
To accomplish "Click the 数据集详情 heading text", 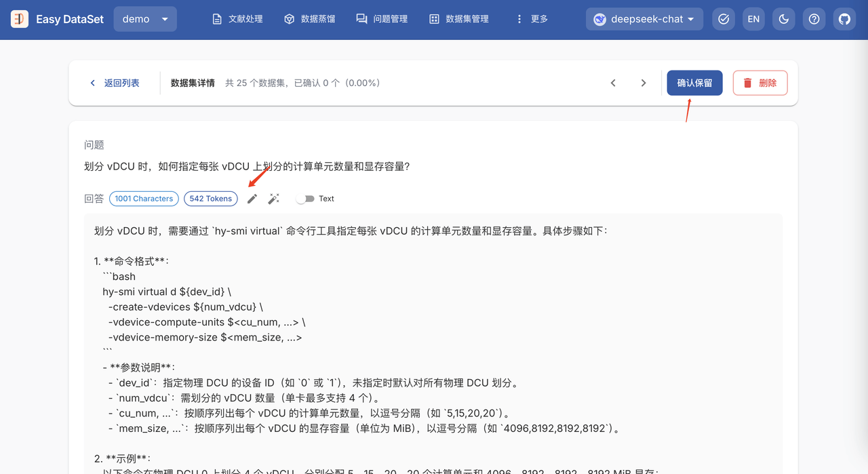I will 193,83.
